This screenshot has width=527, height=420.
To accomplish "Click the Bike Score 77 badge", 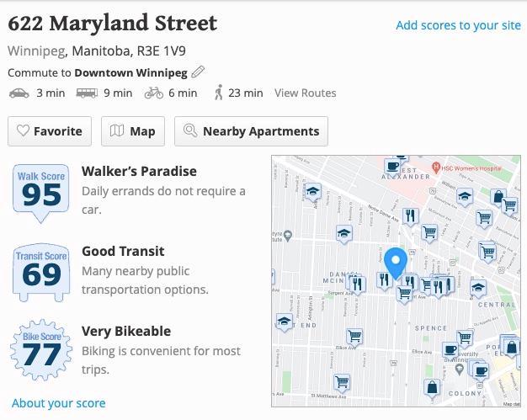I will coord(41,350).
